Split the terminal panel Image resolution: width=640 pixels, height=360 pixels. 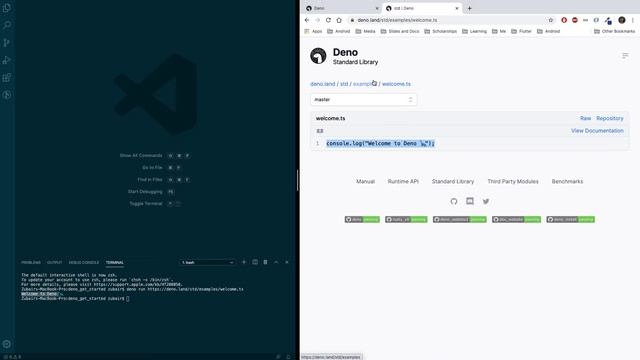(x=255, y=262)
